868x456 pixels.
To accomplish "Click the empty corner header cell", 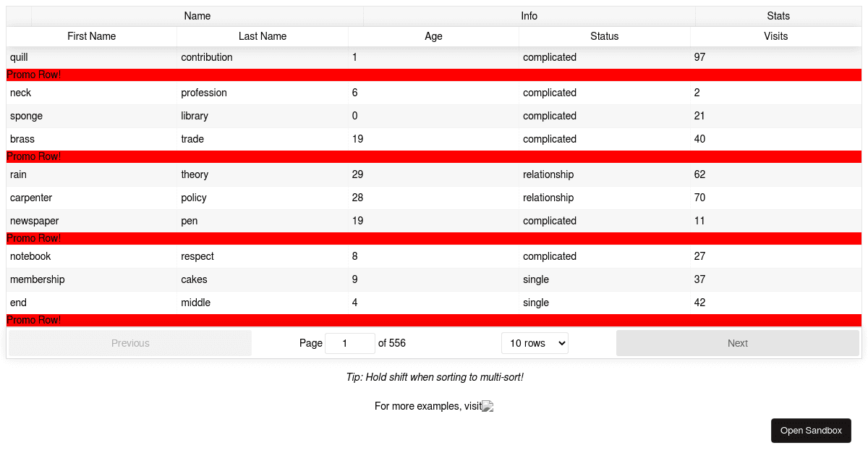I will (x=18, y=15).
